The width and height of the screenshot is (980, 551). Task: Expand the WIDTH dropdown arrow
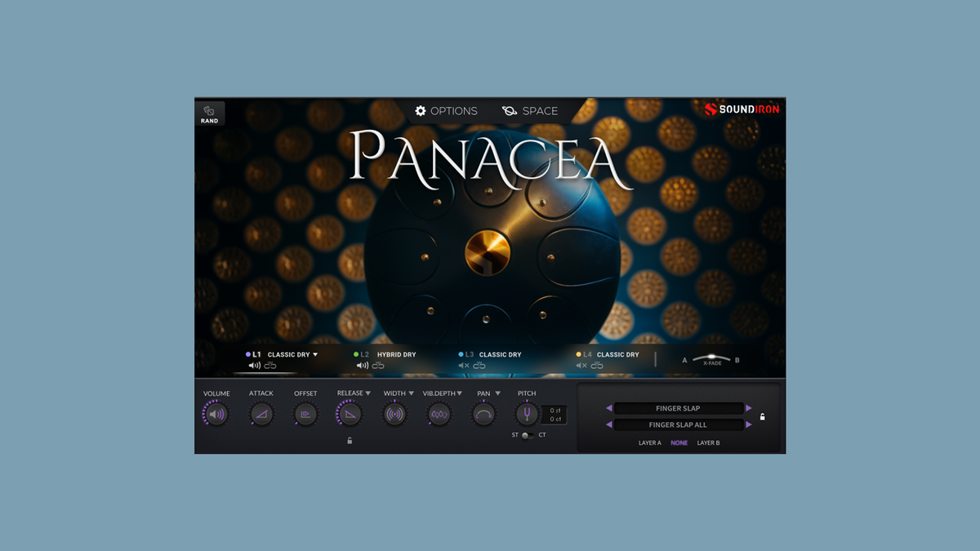(x=412, y=393)
